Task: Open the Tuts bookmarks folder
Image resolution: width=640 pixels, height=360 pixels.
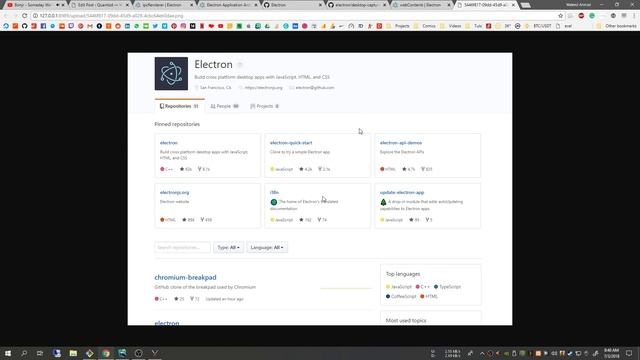Action: [474, 26]
